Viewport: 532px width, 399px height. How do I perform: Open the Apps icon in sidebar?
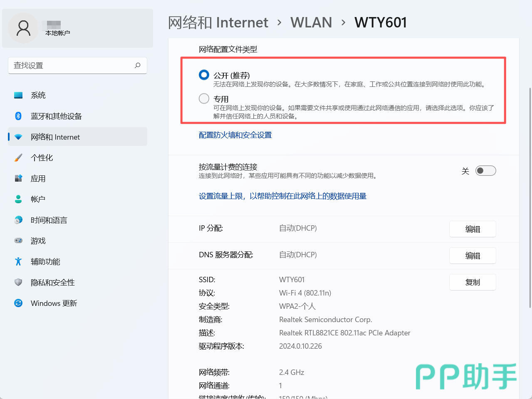pos(18,178)
